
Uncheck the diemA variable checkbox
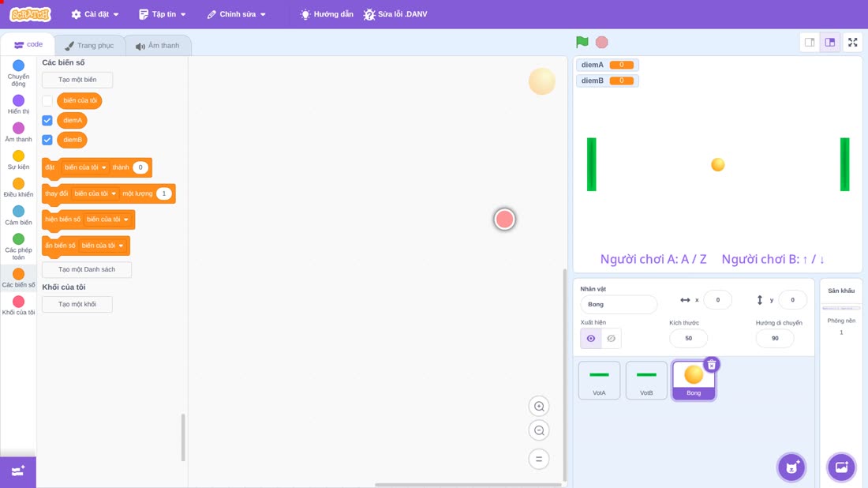click(47, 120)
